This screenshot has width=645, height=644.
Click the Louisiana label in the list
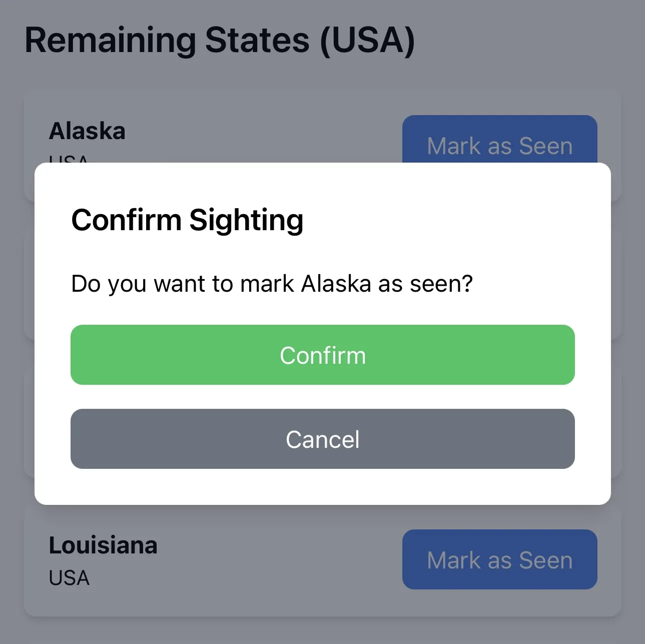click(x=103, y=545)
